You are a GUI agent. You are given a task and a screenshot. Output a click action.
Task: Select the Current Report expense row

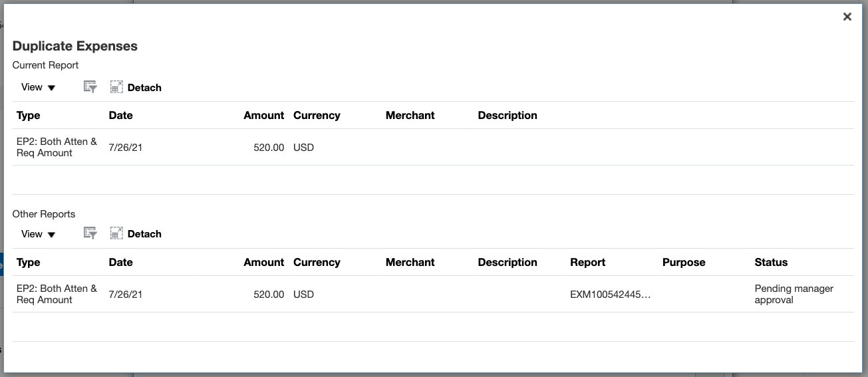[433, 147]
